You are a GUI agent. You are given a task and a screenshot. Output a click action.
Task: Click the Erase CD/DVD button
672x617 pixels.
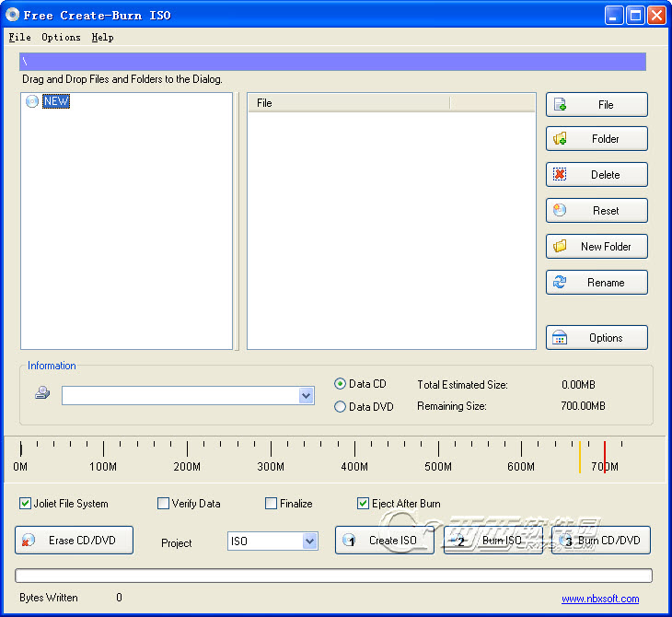(x=74, y=541)
